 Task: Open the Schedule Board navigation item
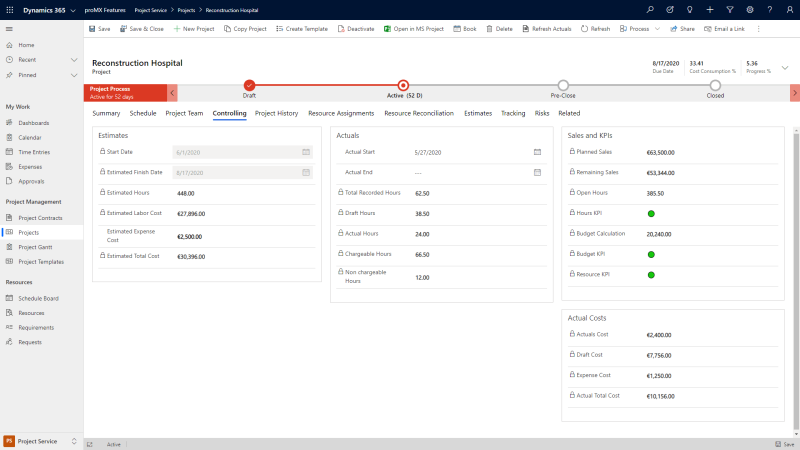point(38,298)
